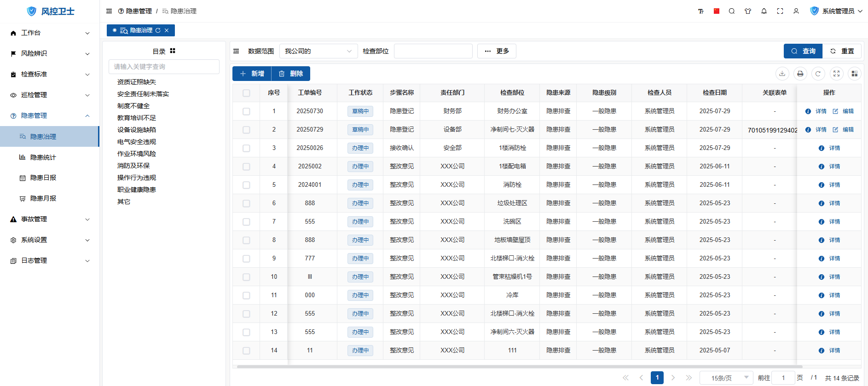Open the 数据范围 dropdown
This screenshot has width=868, height=386.
[318, 51]
